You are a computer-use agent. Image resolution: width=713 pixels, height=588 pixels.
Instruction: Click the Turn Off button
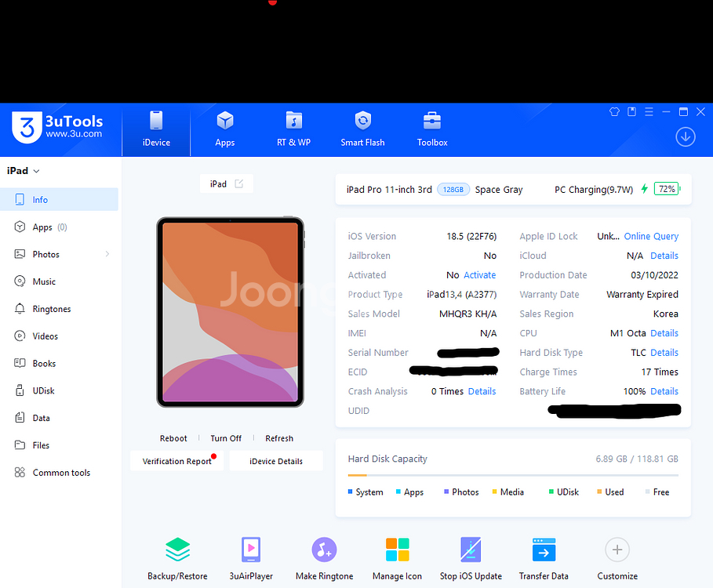tap(226, 438)
